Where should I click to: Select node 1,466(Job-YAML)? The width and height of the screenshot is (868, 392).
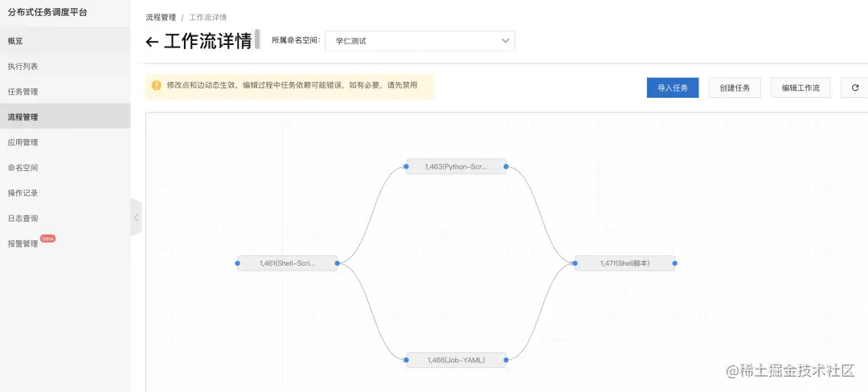457,360
